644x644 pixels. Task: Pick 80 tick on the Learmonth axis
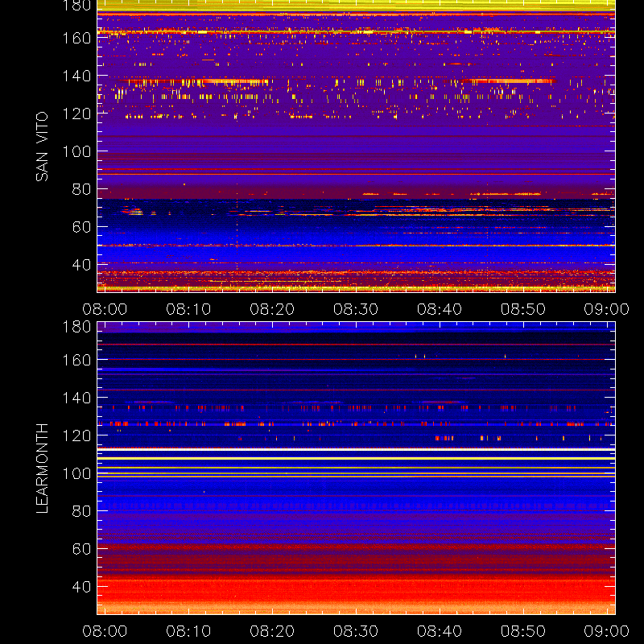click(81, 511)
